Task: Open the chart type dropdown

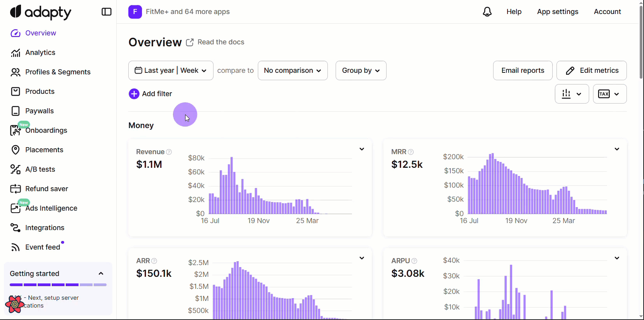Action: click(572, 94)
